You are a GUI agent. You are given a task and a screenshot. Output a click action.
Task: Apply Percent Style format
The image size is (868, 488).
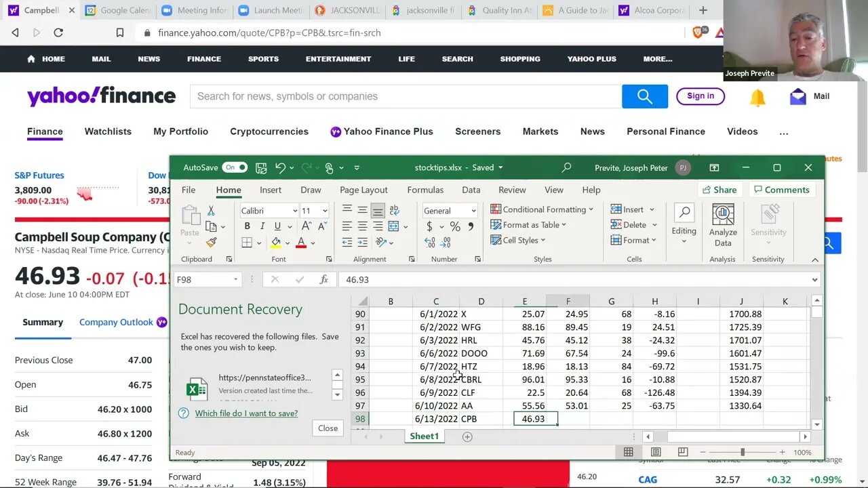pos(455,226)
